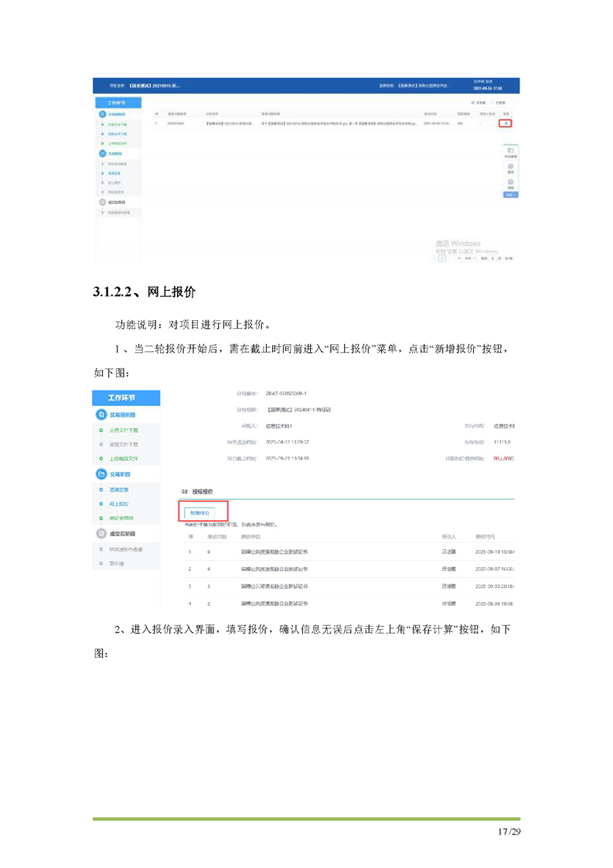Select the first unread radio filter option
613x868 pixels.
tap(473, 102)
